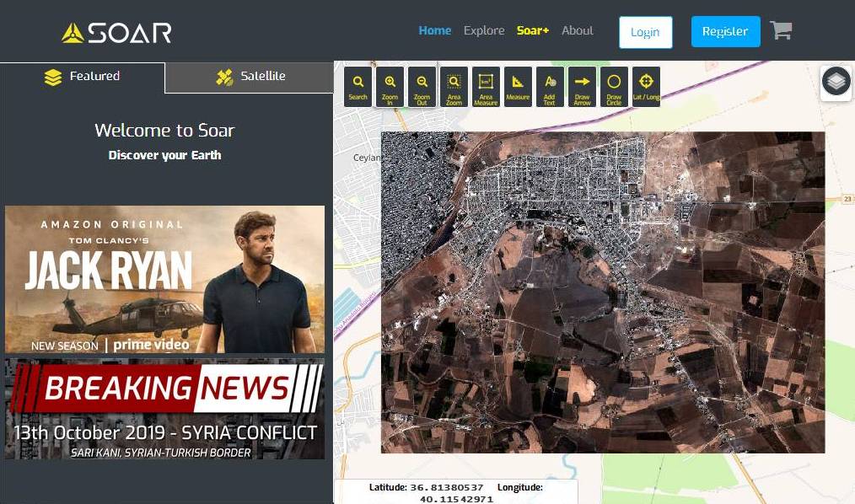Open the Syria Conflict breaking news banner
The image size is (855, 504).
(164, 410)
